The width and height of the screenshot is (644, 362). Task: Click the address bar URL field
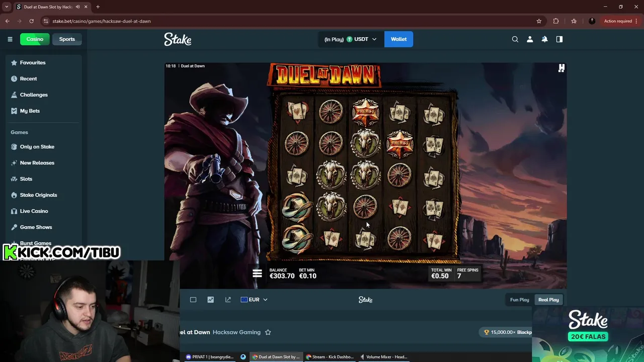coord(292,21)
